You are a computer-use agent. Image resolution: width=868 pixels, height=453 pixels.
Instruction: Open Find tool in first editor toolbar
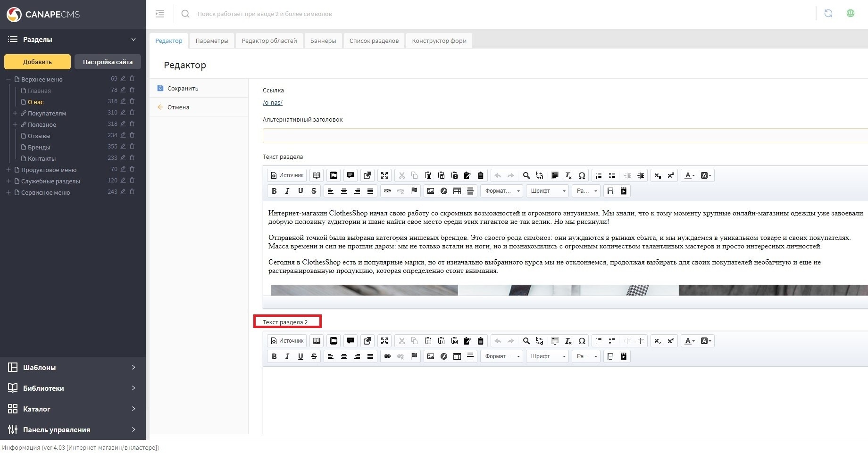pyautogui.click(x=526, y=175)
